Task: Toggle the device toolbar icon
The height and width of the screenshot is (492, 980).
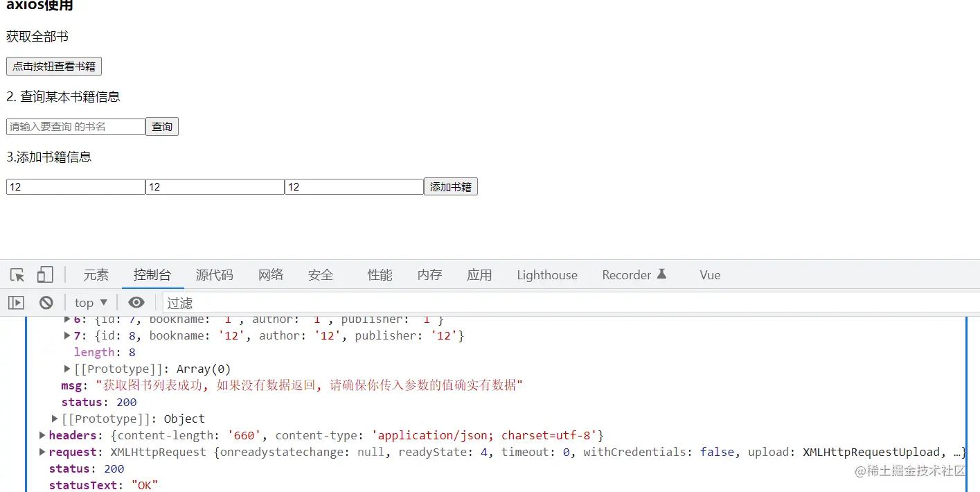Action: pos(45,275)
